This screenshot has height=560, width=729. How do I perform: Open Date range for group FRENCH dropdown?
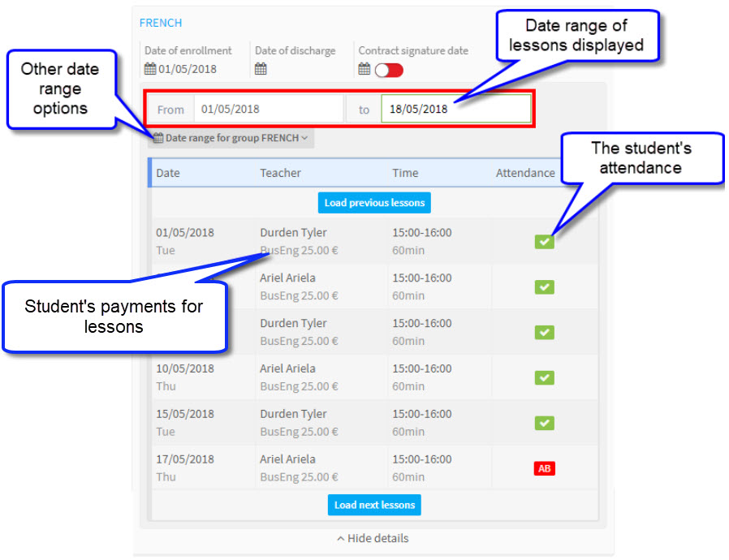[x=231, y=138]
